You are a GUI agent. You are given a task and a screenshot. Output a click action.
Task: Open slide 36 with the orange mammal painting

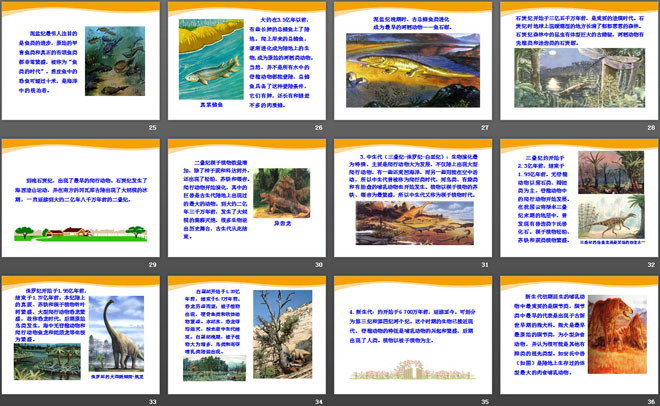coord(579,335)
